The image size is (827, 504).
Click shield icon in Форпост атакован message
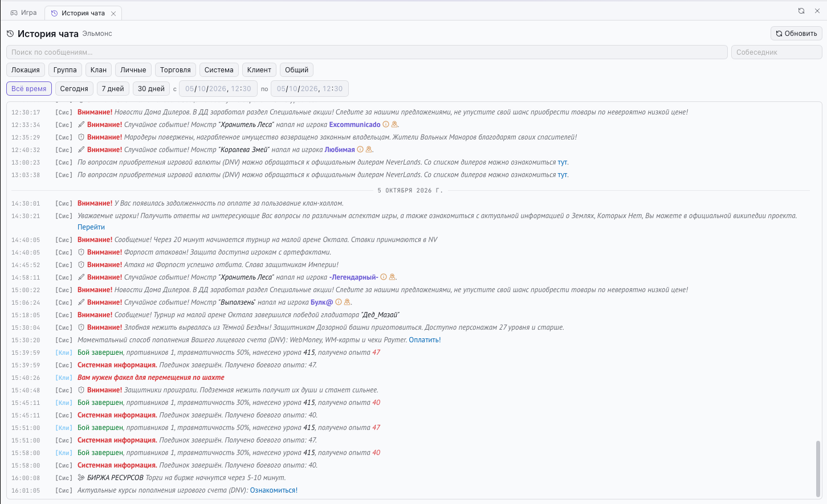pyautogui.click(x=81, y=252)
